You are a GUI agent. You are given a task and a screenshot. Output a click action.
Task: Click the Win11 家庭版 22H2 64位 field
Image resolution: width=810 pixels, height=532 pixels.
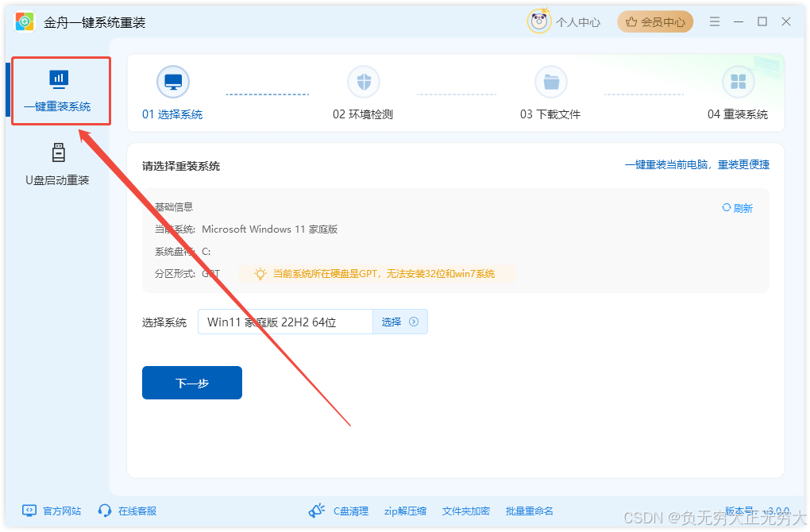pyautogui.click(x=285, y=322)
